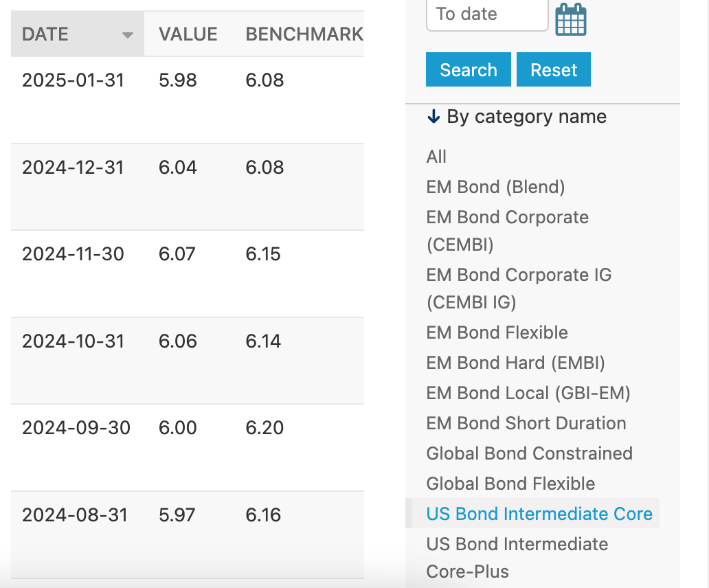Type in the To date field
The image size is (709, 588).
coord(486,14)
